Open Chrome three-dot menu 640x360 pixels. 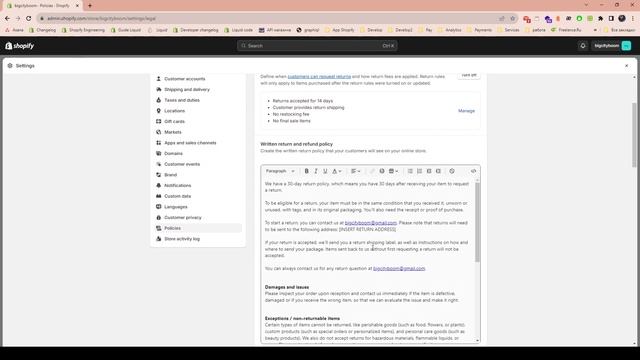pyautogui.click(x=633, y=18)
